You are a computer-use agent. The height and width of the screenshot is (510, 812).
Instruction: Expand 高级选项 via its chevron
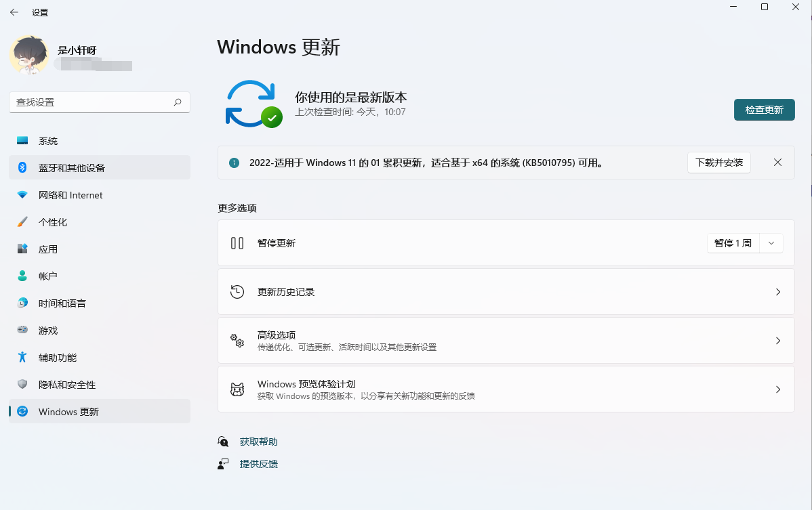click(777, 340)
